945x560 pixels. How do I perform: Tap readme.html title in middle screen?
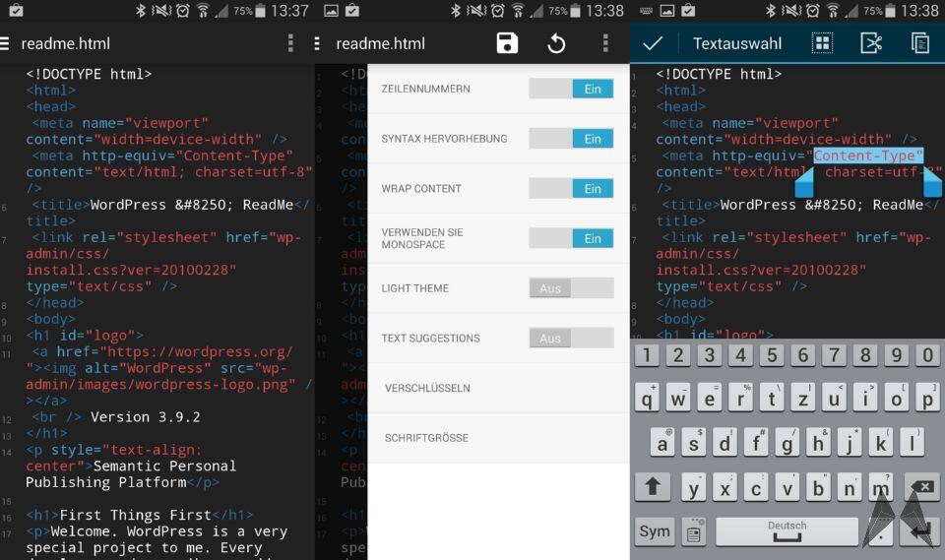coord(380,43)
